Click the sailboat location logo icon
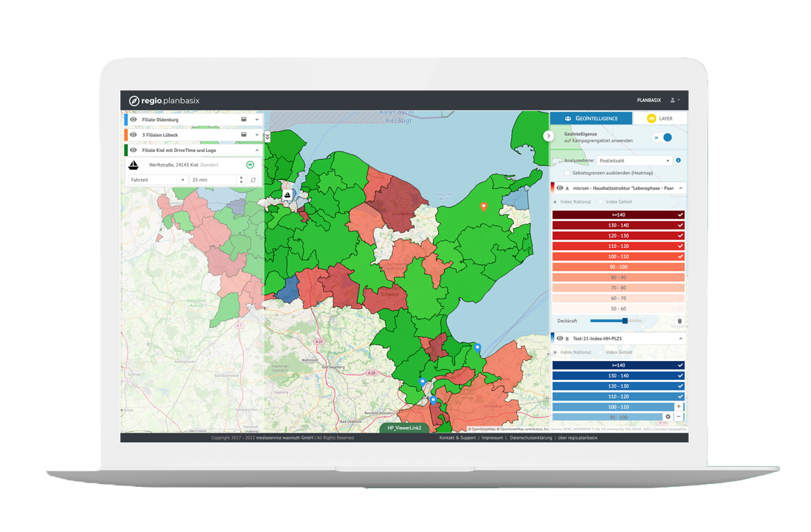The width and height of the screenshot is (811, 532). pos(134,165)
